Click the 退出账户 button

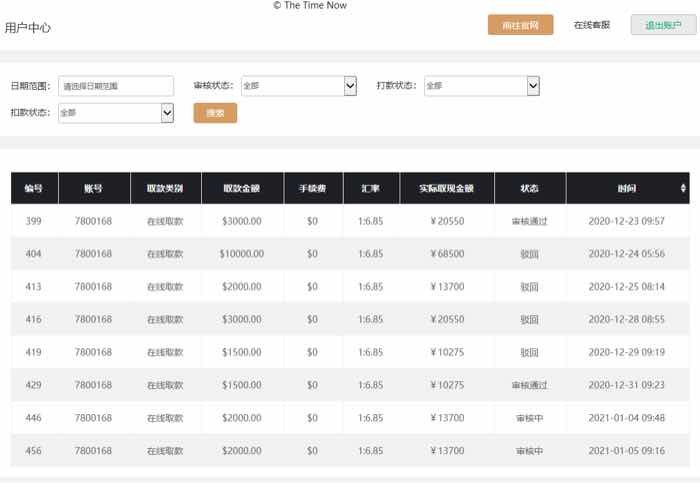pyautogui.click(x=663, y=25)
